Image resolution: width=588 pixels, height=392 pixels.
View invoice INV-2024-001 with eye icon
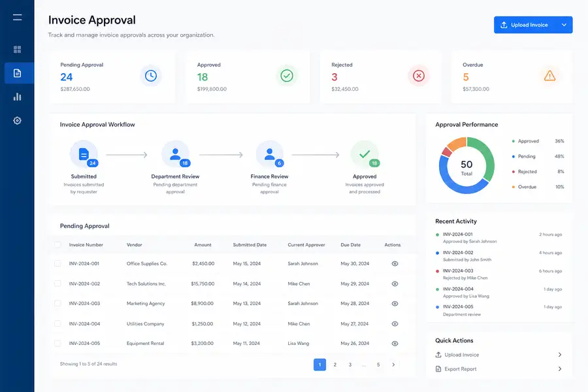395,264
